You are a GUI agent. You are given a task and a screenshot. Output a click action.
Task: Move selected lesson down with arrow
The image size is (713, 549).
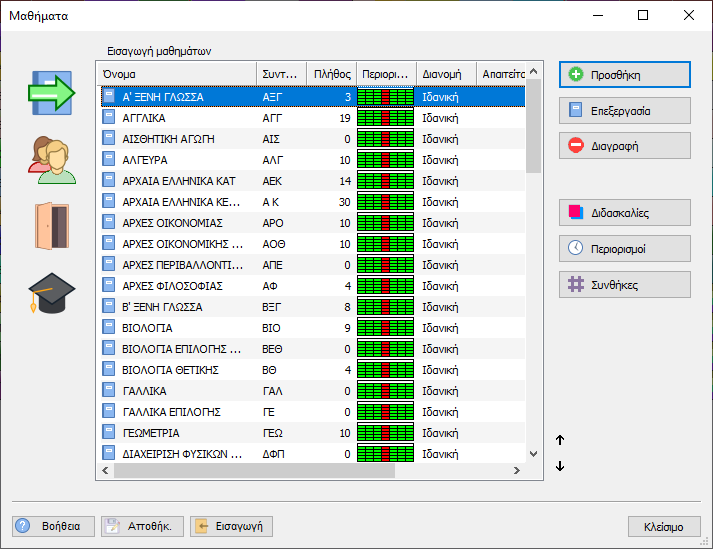click(560, 466)
